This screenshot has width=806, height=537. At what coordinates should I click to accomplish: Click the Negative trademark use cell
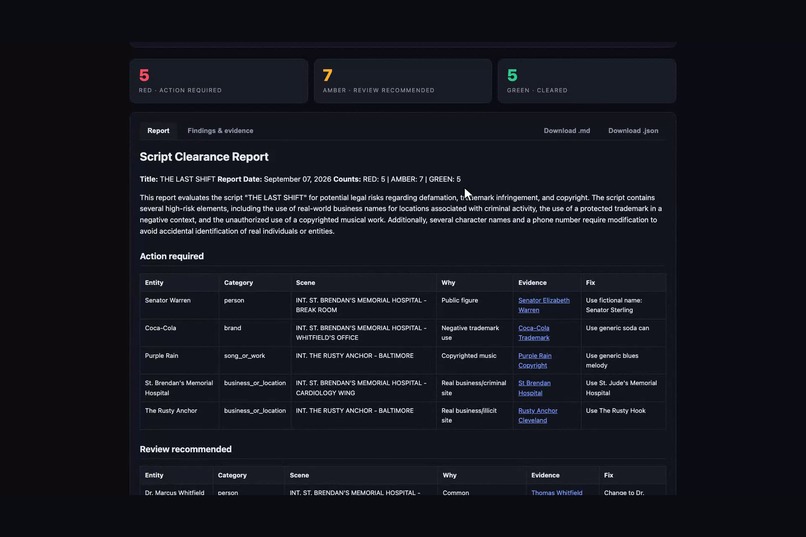point(474,333)
